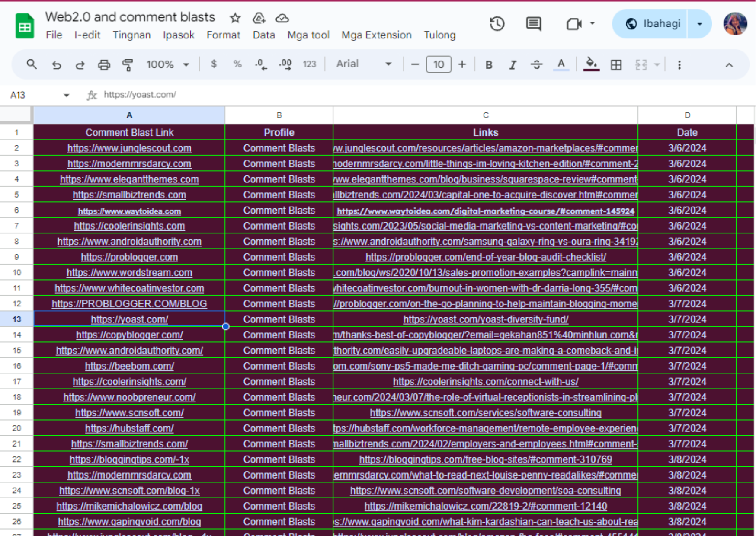Click the font size input field
Image resolution: width=756 pixels, height=536 pixels.
pyautogui.click(x=439, y=64)
